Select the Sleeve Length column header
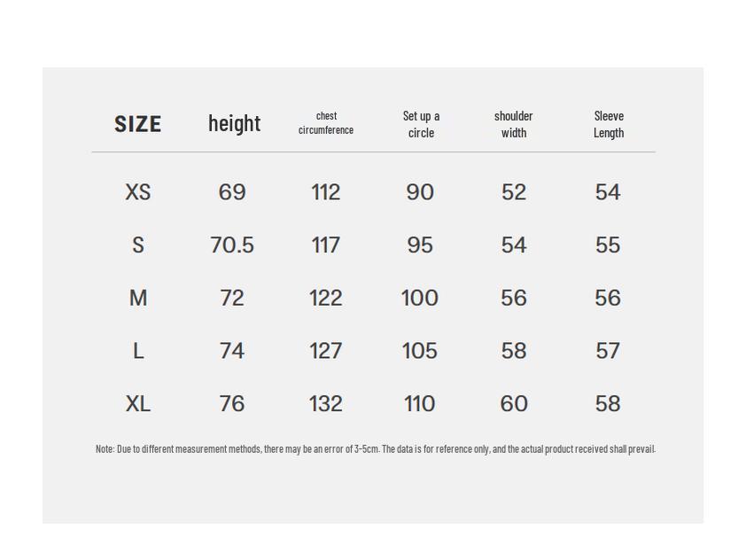Image resolution: width=746 pixels, height=560 pixels. pyautogui.click(x=609, y=124)
